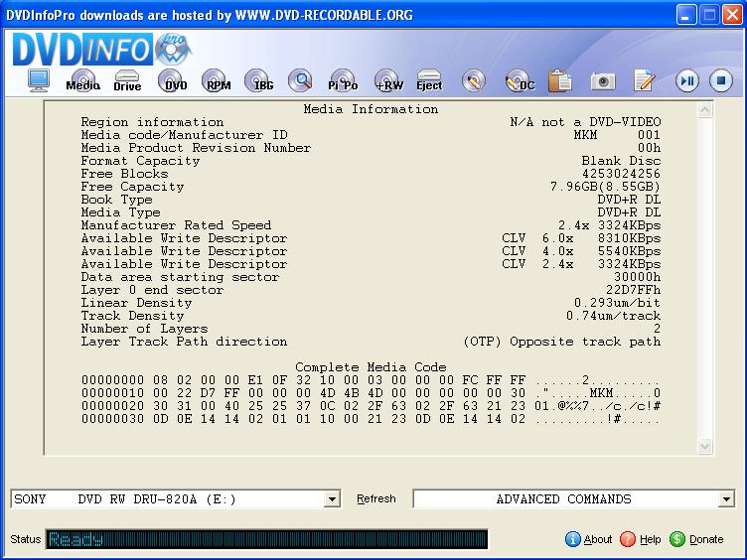
Task: Open the +RW disc tool
Action: pyautogui.click(x=388, y=80)
